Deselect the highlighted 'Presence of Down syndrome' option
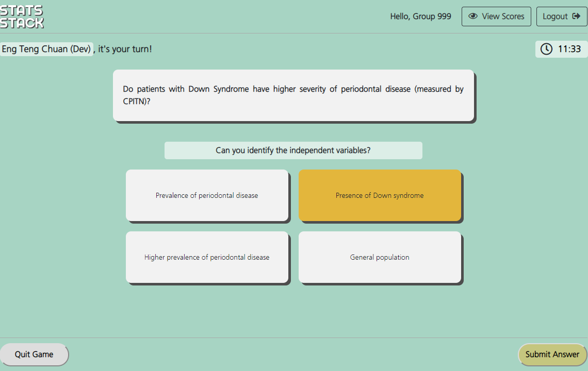The height and width of the screenshot is (371, 588). coord(380,195)
